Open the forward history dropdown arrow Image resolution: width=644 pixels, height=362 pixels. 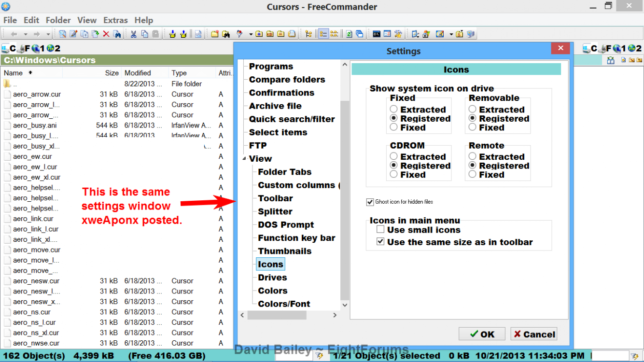pyautogui.click(x=48, y=34)
